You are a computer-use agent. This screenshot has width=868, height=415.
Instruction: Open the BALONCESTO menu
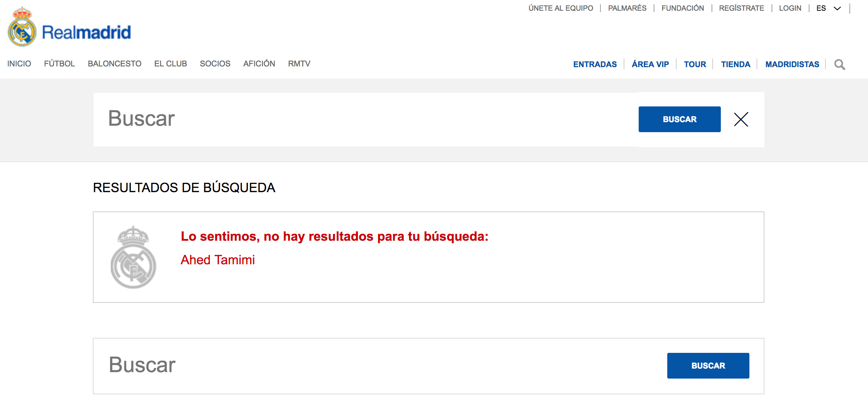(115, 64)
